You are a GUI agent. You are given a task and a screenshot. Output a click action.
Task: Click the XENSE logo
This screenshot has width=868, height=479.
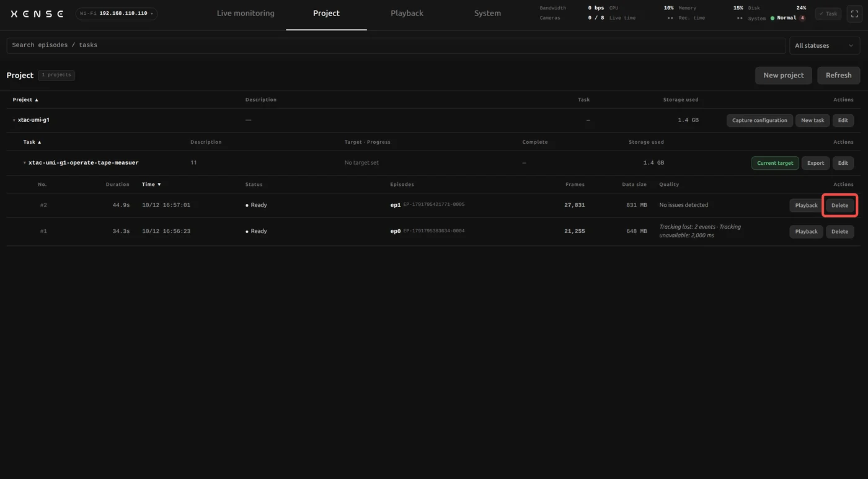37,14
